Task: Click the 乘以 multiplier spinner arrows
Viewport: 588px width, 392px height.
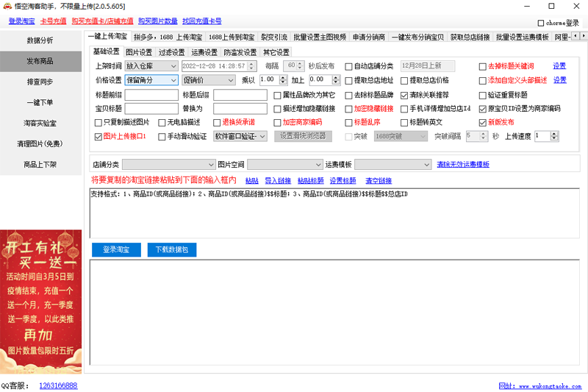Action: click(x=283, y=79)
